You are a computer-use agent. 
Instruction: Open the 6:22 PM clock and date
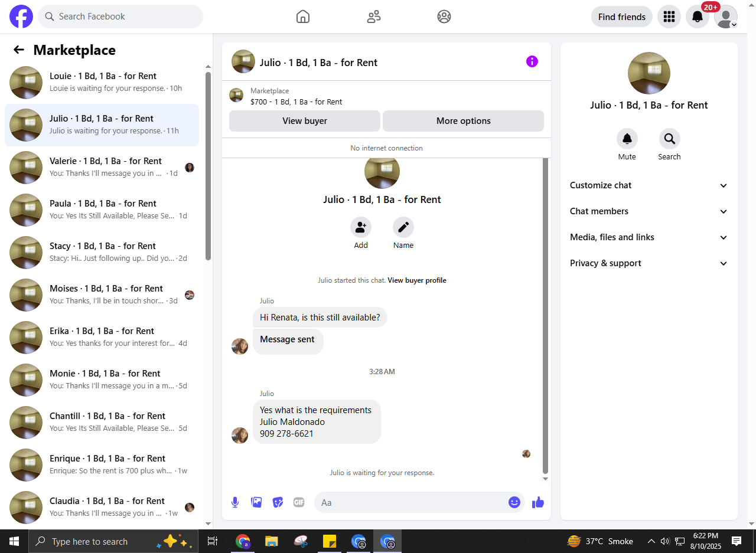click(x=706, y=541)
